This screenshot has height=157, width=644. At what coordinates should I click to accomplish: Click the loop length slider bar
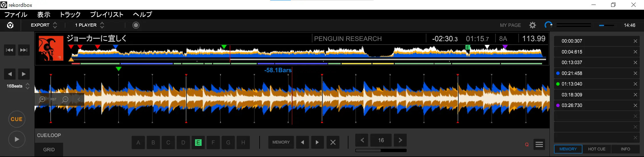pos(381,150)
